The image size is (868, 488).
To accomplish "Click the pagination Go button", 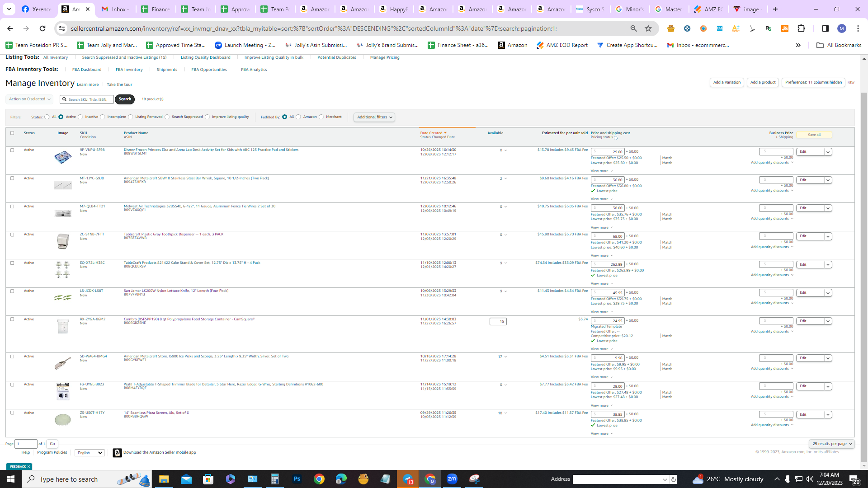I will coord(52,444).
